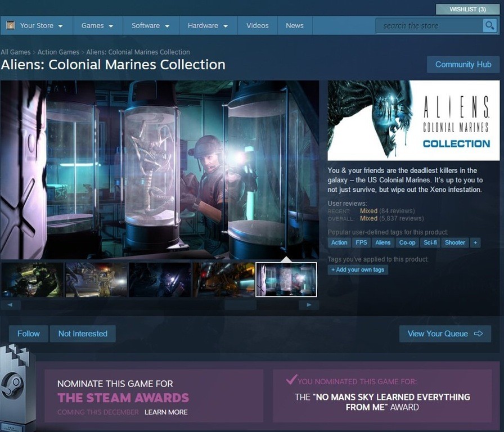Open the Software dropdown menu

pyautogui.click(x=150, y=25)
